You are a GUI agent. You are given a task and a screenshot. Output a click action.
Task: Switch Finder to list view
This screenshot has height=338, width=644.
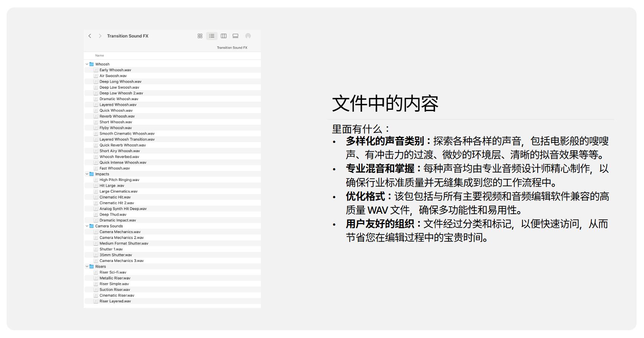point(212,36)
